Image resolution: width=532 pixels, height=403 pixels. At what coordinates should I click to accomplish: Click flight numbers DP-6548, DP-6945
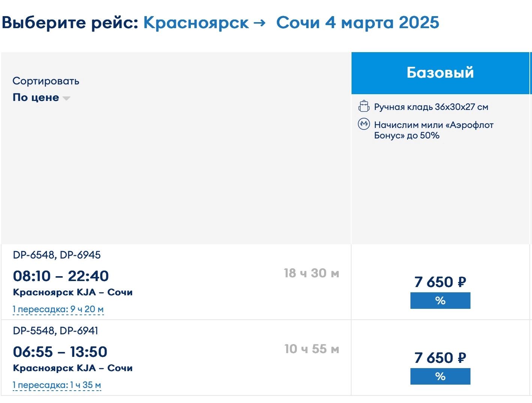[x=57, y=255]
